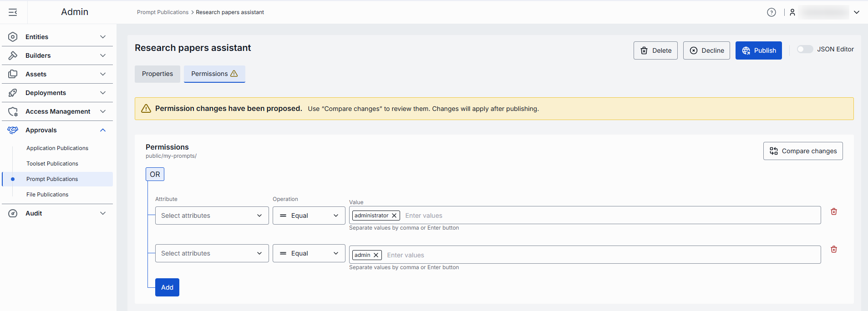Remove the administrator value tag

(x=394, y=216)
